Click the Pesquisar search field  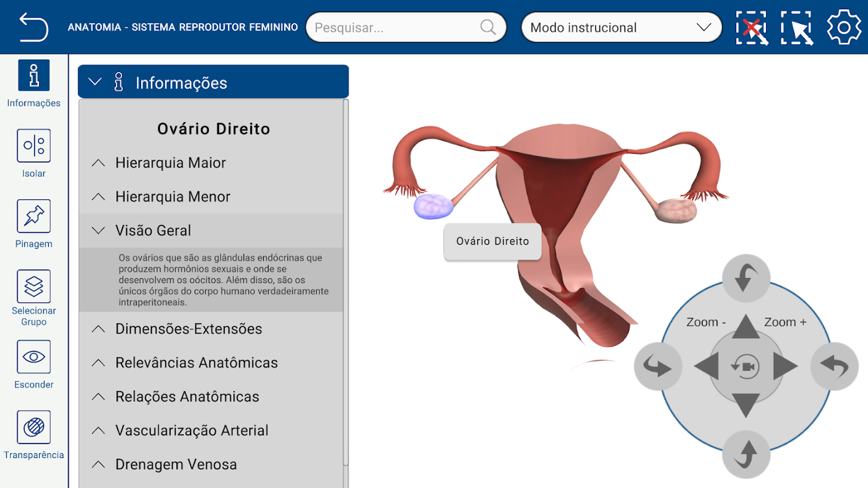click(x=406, y=27)
